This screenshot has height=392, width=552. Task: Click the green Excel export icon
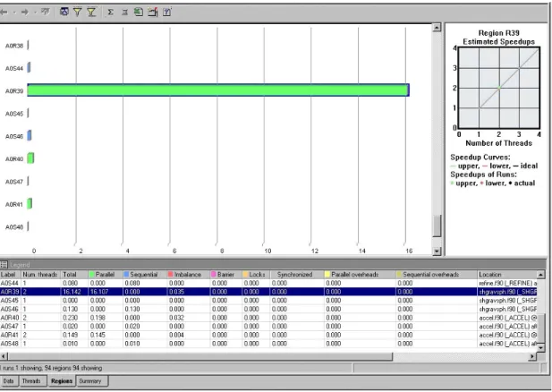pos(139,12)
